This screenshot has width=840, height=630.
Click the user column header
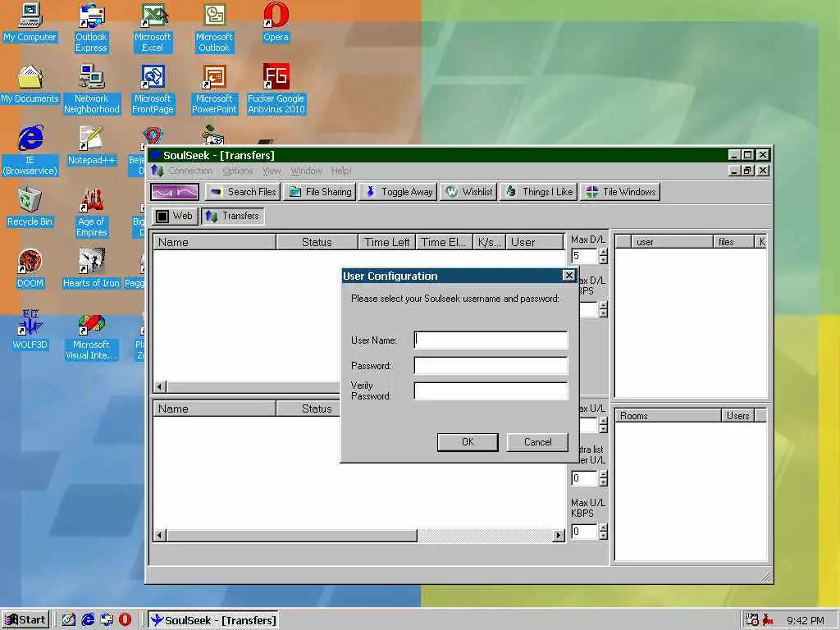coord(673,242)
